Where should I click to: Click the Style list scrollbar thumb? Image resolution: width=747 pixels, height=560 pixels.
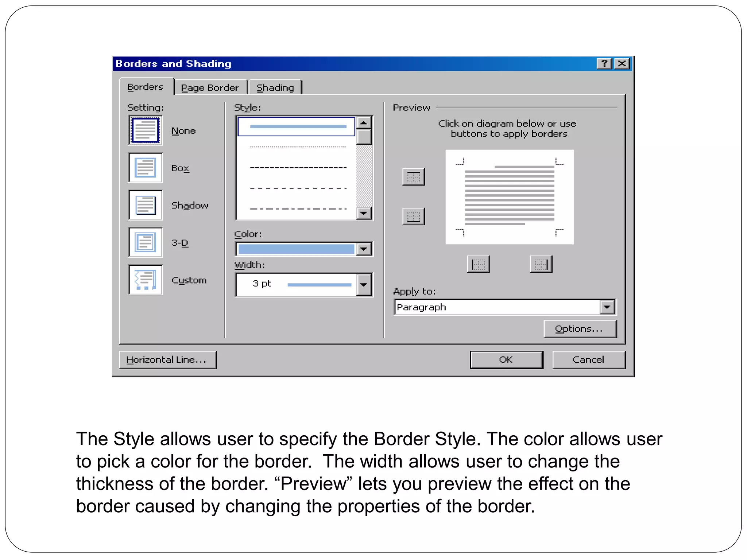(364, 137)
